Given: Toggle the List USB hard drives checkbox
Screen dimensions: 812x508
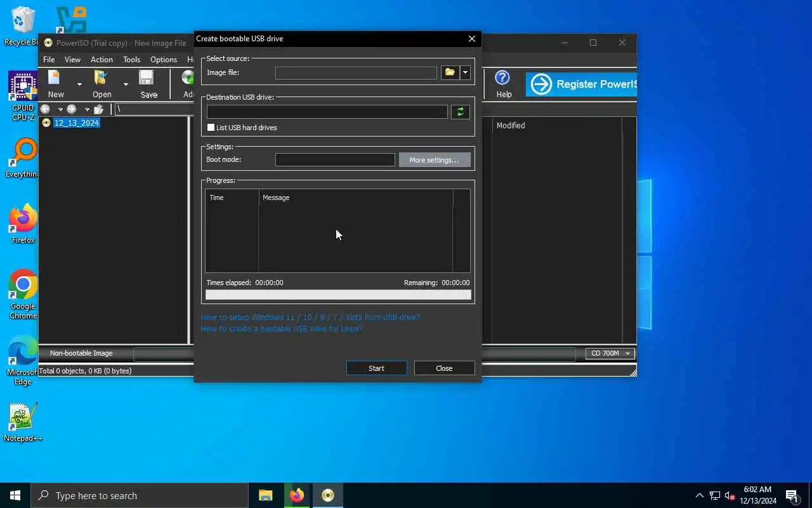Looking at the screenshot, I should click(x=211, y=128).
